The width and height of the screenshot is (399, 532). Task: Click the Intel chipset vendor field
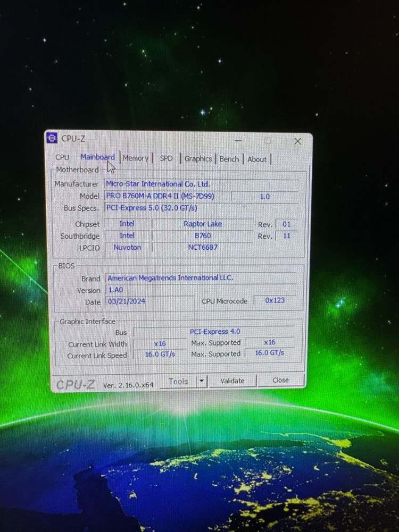(x=127, y=224)
